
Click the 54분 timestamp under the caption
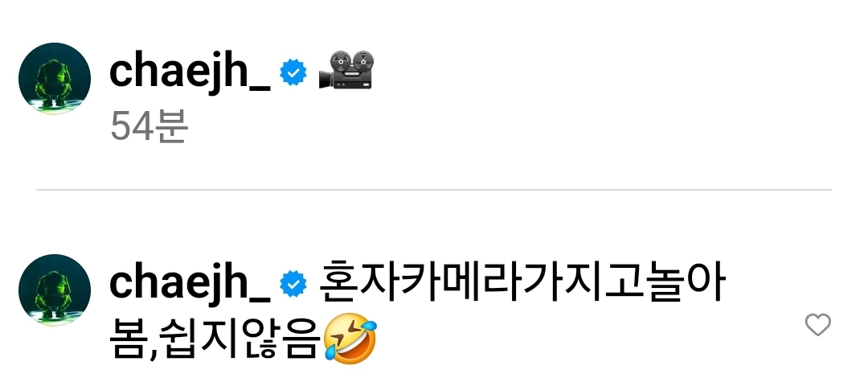[149, 127]
